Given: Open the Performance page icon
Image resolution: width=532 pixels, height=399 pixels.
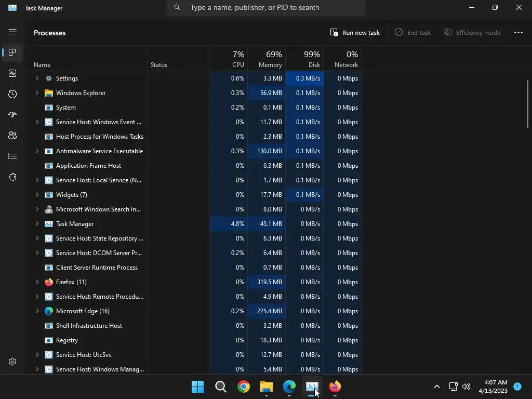Looking at the screenshot, I should pos(12,73).
